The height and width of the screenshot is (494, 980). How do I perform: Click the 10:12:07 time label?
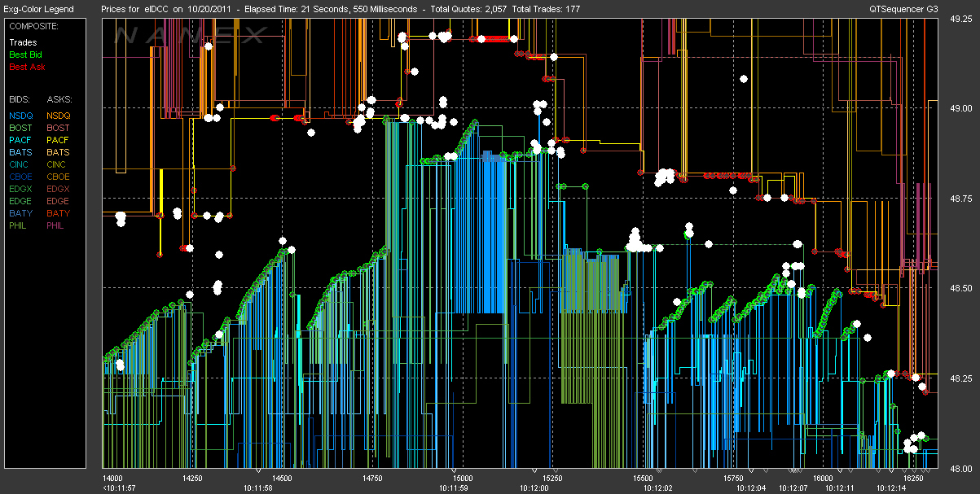pos(793,488)
